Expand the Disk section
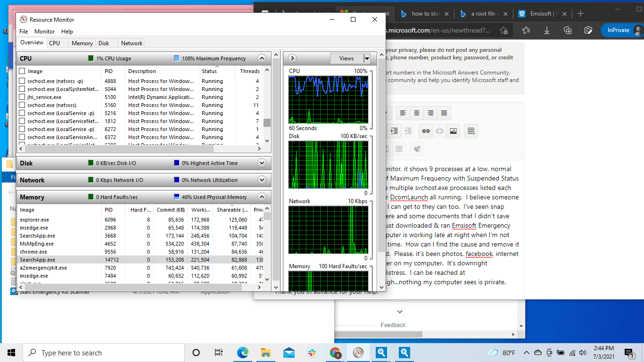 pos(262,163)
